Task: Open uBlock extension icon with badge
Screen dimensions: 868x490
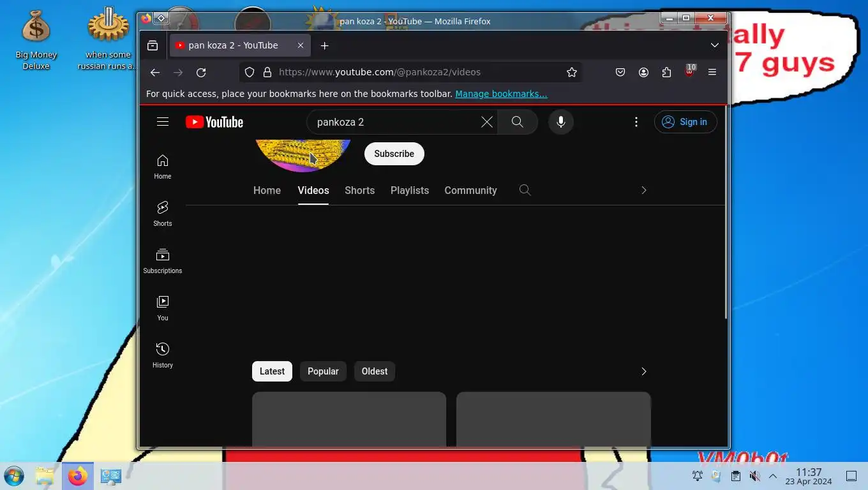Action: point(689,71)
